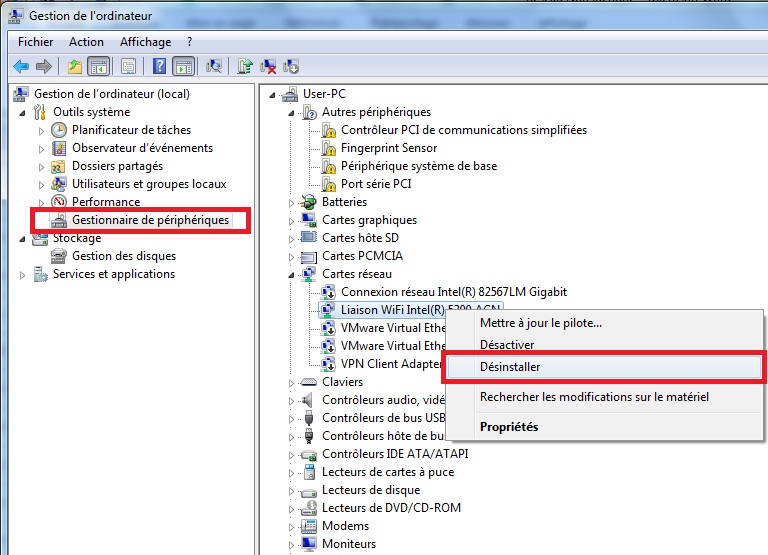Screen dimensions: 768x555
Task: Click the blue back arrow in toolbar
Action: tap(21, 67)
